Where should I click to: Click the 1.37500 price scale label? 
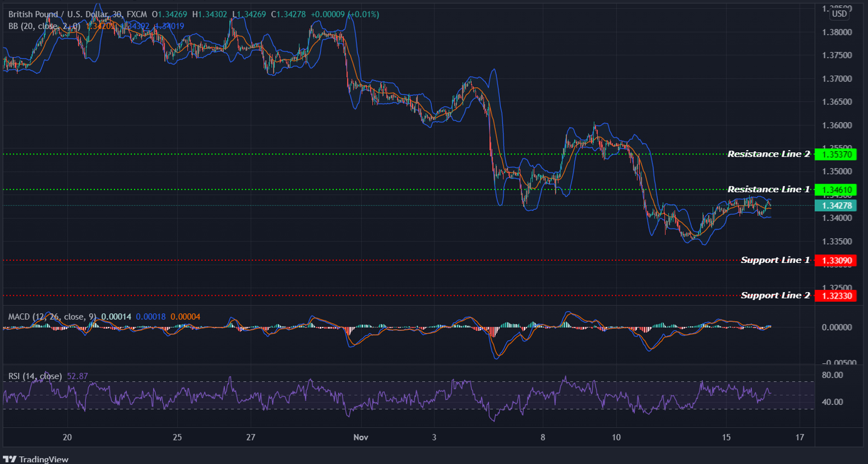pyautogui.click(x=837, y=55)
